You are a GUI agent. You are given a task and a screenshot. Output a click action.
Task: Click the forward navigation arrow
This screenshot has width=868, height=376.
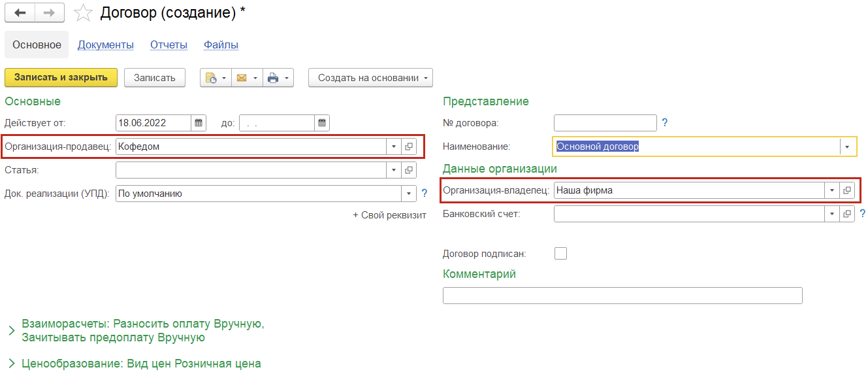(x=50, y=12)
